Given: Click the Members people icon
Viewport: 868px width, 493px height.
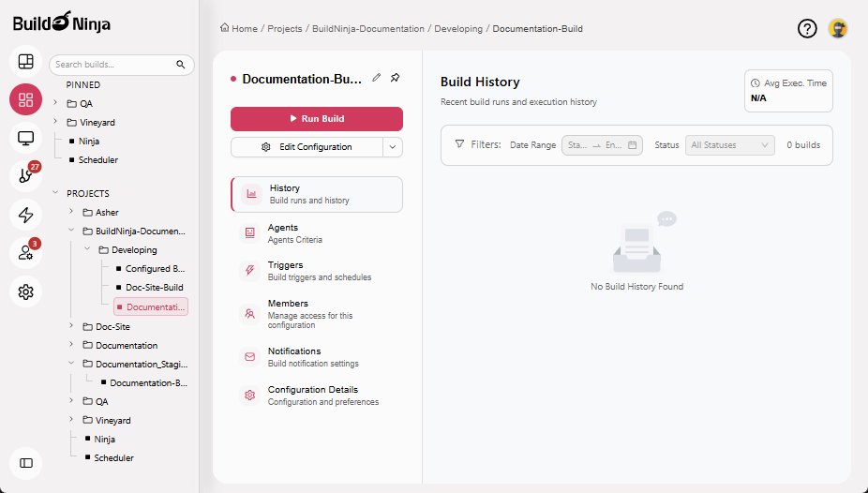Looking at the screenshot, I should click(x=249, y=314).
